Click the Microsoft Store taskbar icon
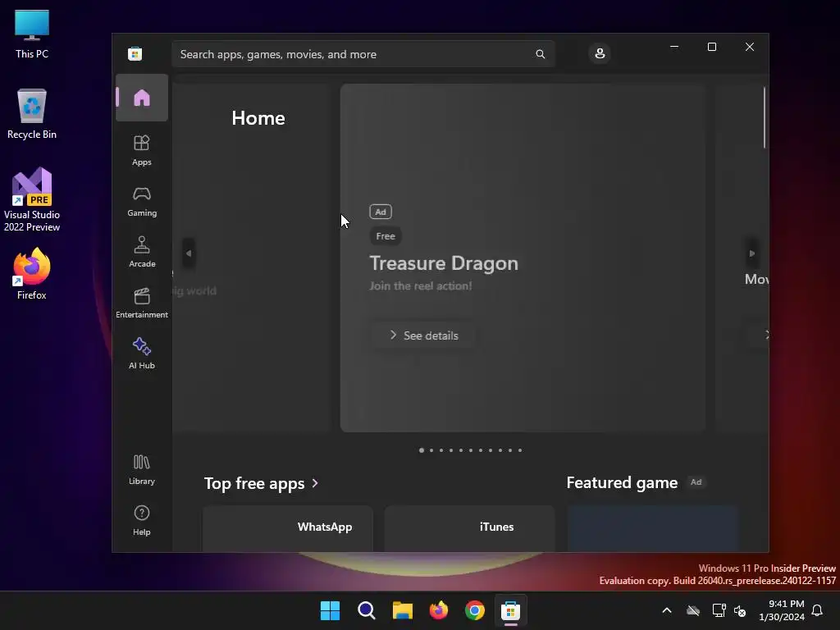The height and width of the screenshot is (630, 840). 510,610
